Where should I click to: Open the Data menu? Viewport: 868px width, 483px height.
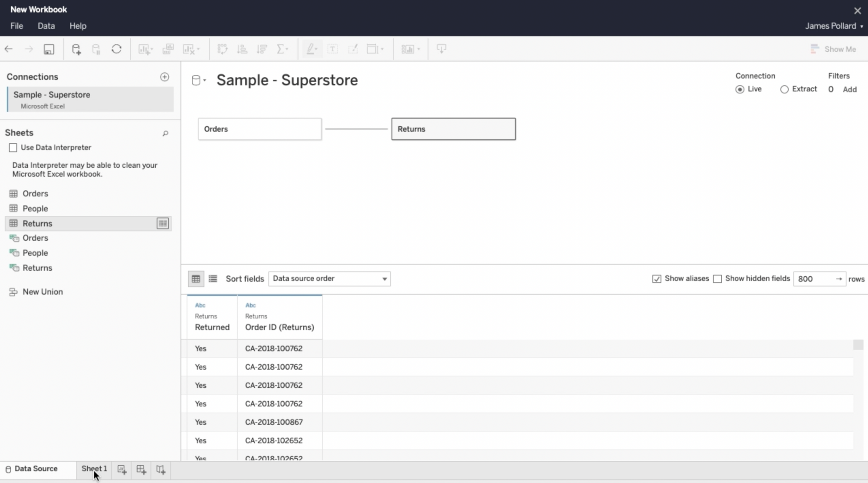coord(46,26)
